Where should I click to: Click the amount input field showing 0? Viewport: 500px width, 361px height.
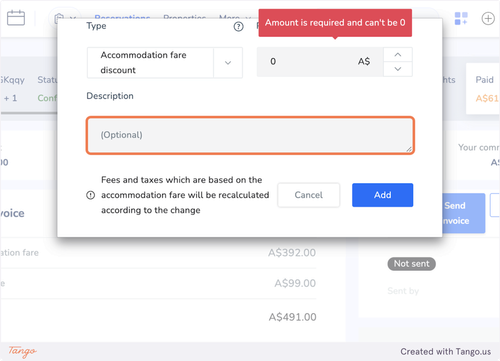[319, 62]
